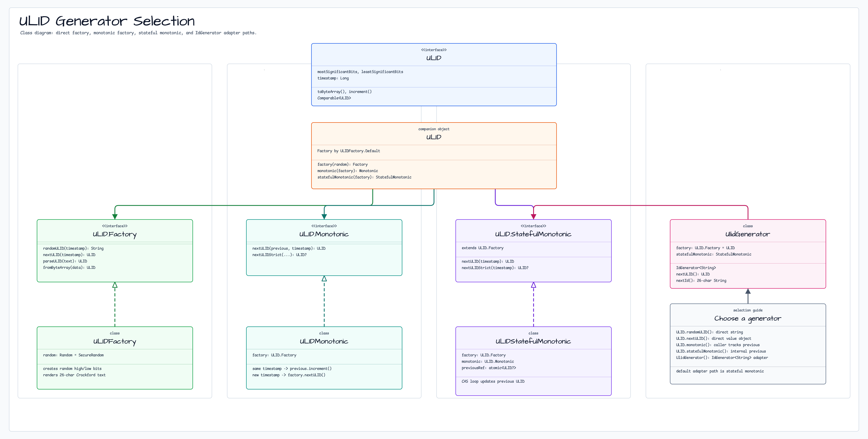Click the 'toByteArray(), increment()' method line
The image size is (868, 439).
click(x=344, y=92)
